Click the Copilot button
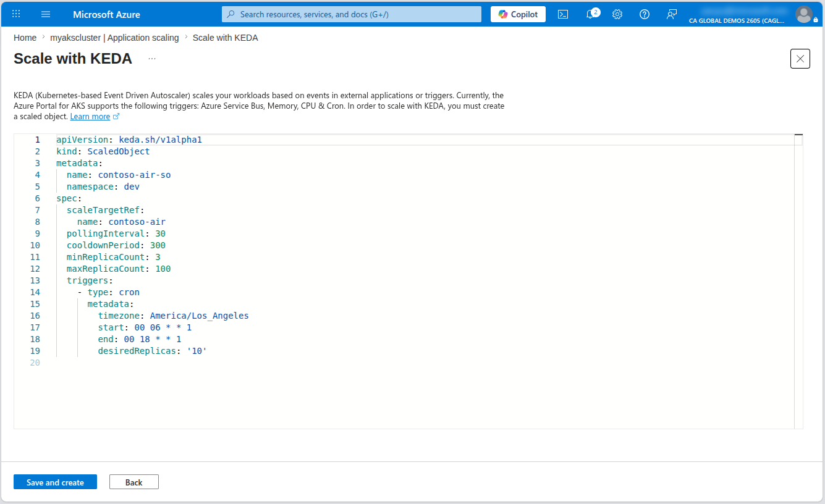The height and width of the screenshot is (504, 825). [518, 14]
